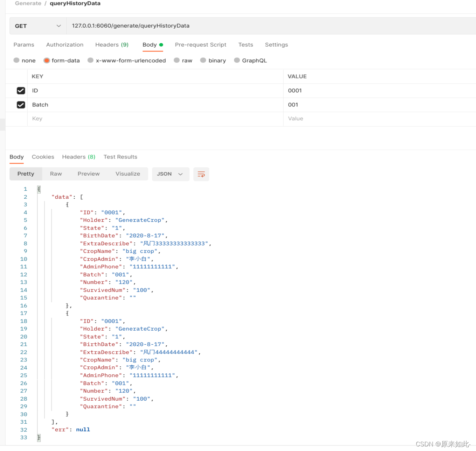Uncheck the Batch parameter checkbox
Viewport: 476px width, 451px height.
tap(21, 105)
